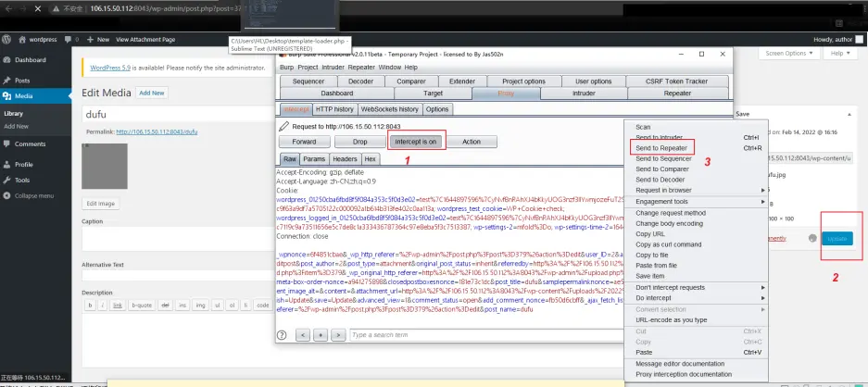Expand Don't intercept requests submenu
The width and height of the screenshot is (868, 387).
[697, 287]
